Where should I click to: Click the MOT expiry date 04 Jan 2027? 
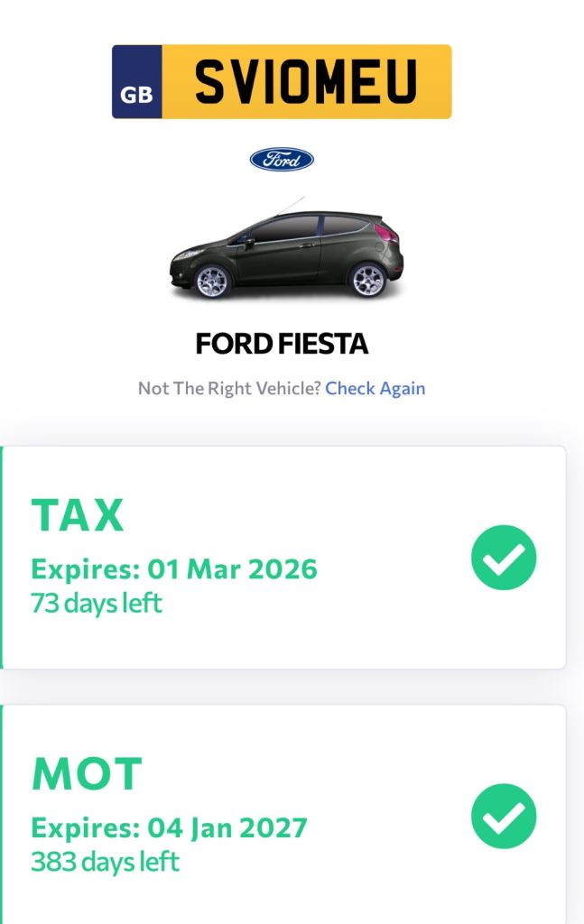[169, 827]
